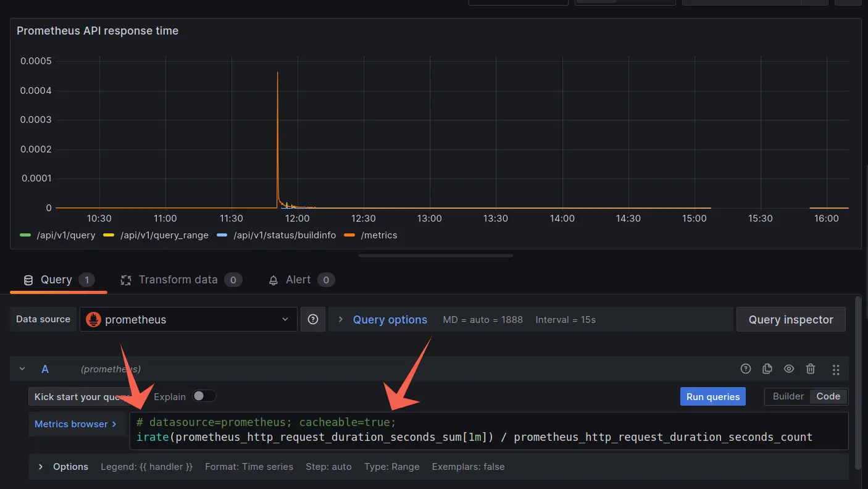
Task: Open query help for query A
Action: click(746, 369)
